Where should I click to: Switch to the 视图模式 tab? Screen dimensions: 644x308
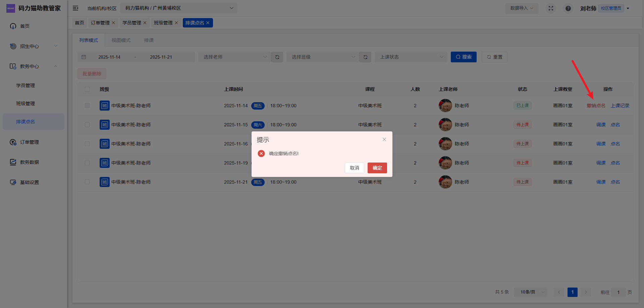coord(121,40)
